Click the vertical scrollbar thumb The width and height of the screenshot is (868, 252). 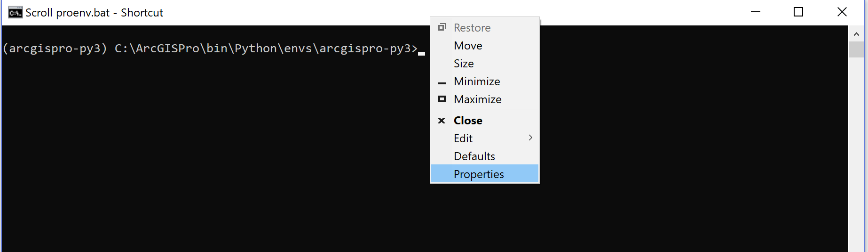tap(856, 49)
